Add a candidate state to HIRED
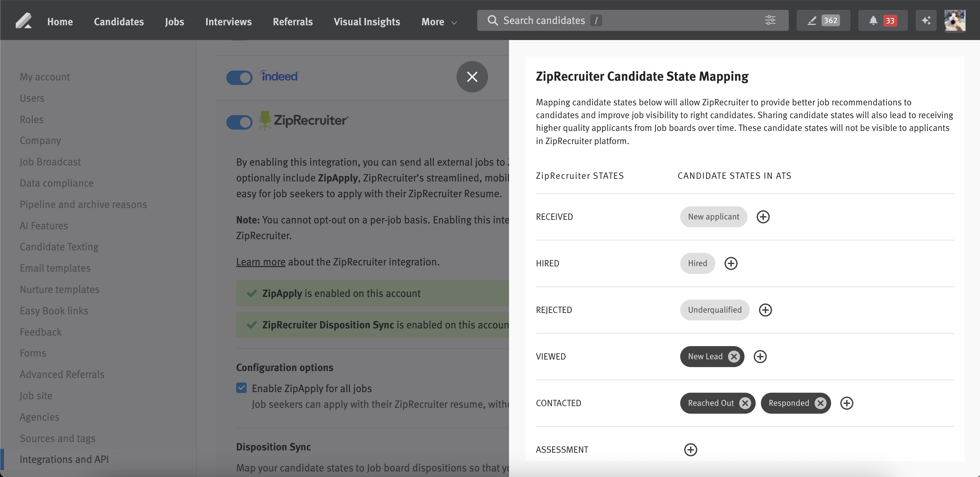980x477 pixels. click(x=730, y=263)
